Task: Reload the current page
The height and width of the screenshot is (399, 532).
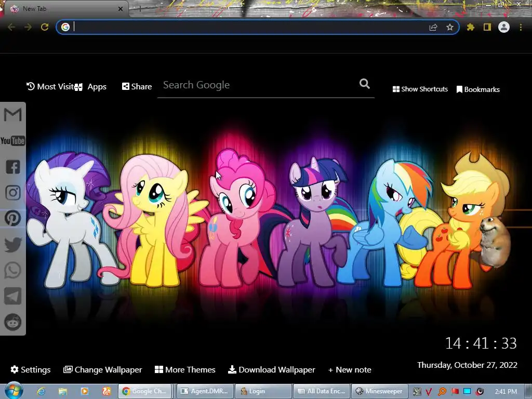Action: [45, 27]
